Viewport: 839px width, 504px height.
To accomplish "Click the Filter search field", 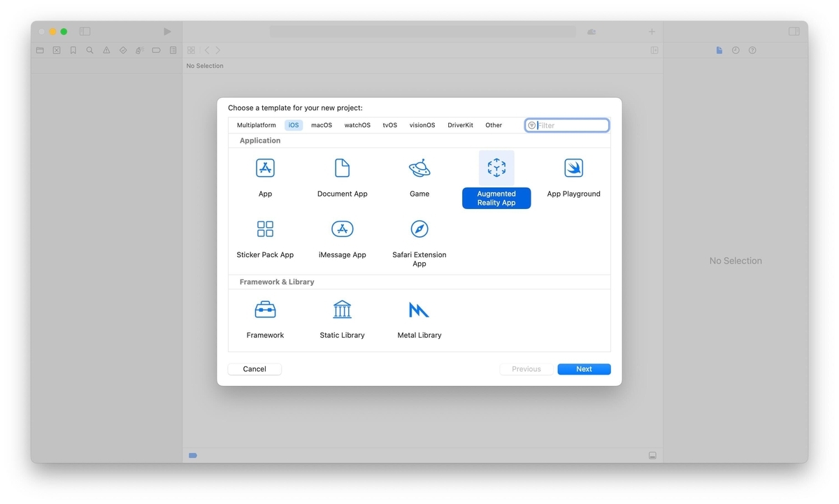I will [x=567, y=125].
